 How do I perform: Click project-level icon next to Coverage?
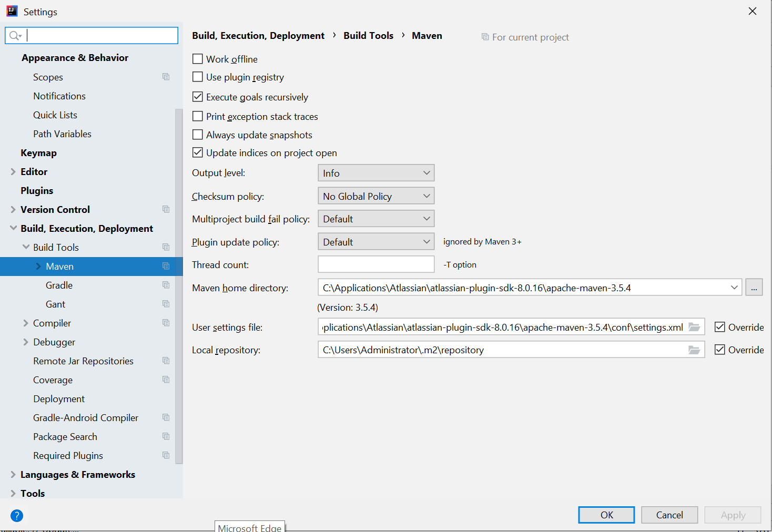tap(166, 380)
